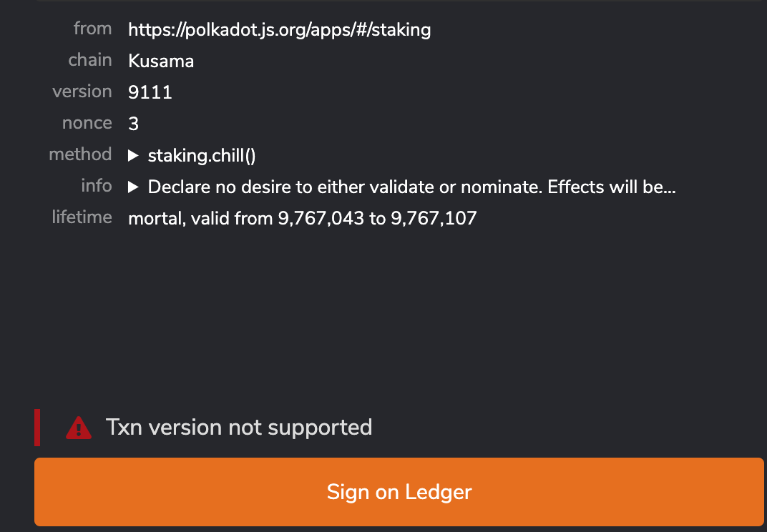Image resolution: width=767 pixels, height=532 pixels.
Task: Click the version number 9111
Action: coord(150,92)
